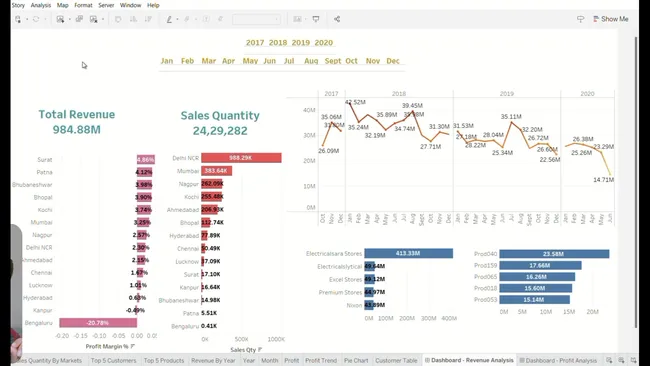Click the Highlight pen toolbar icon
Viewport: 650px width, 366px height.
click(x=169, y=19)
